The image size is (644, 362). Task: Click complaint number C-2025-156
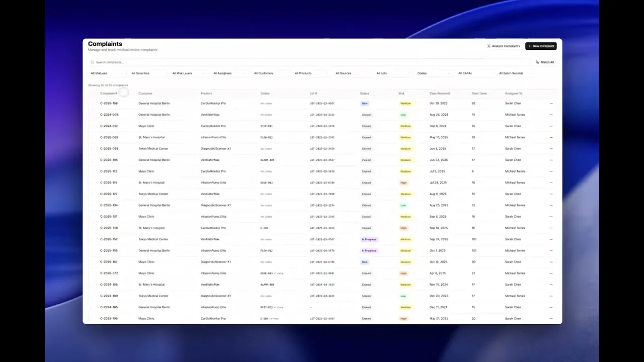pyautogui.click(x=109, y=104)
